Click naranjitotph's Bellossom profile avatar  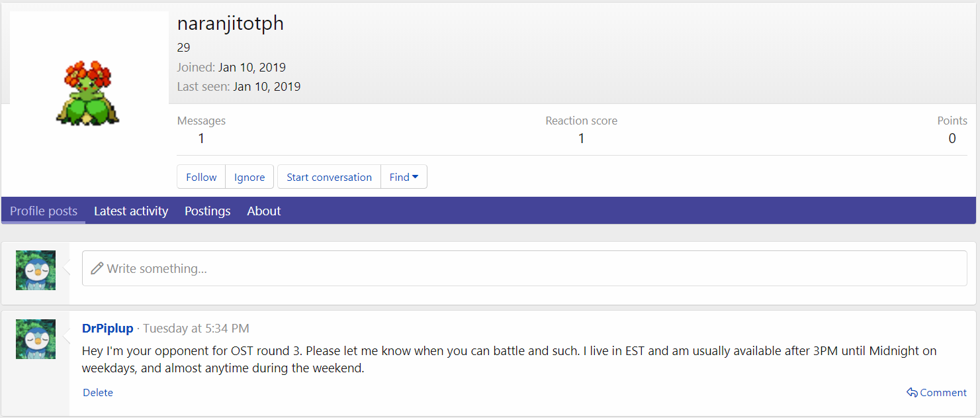coord(89,93)
